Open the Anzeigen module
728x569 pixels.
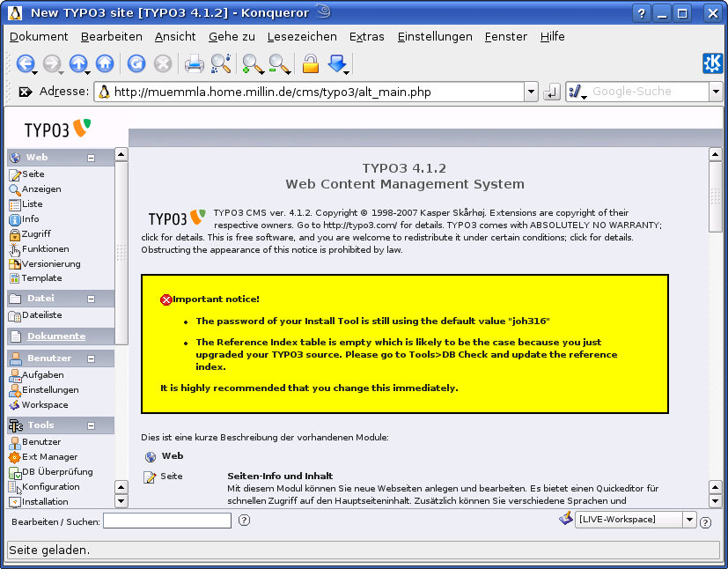coord(35,189)
